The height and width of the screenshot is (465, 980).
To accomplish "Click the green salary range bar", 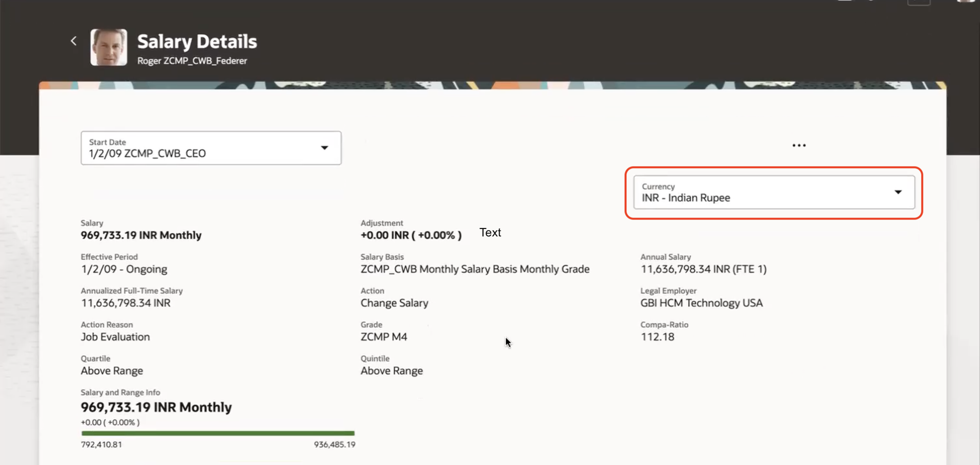I will click(218, 433).
